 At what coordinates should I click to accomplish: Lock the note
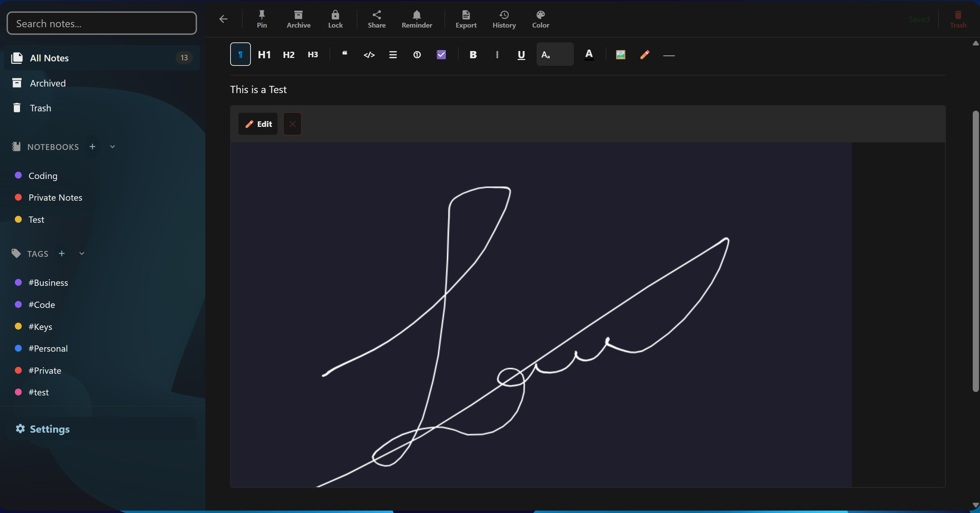pos(335,19)
